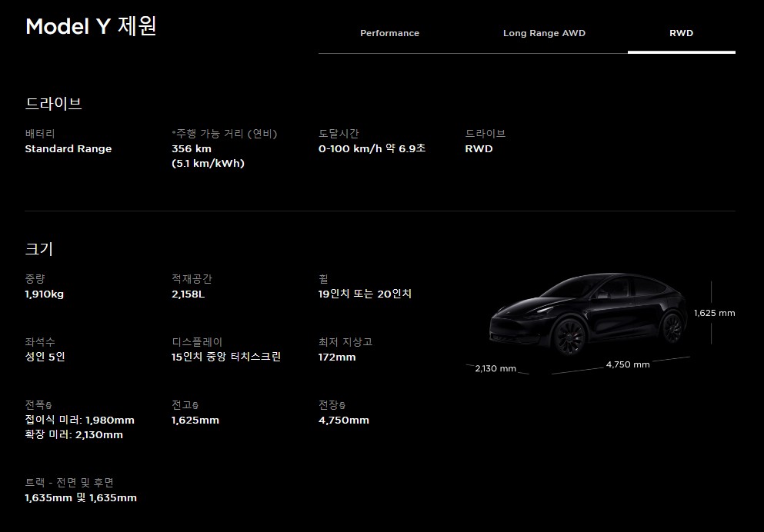Screen dimensions: 764x532
Task: Click the '4,750 mm' length dimension beside car
Action: [628, 364]
